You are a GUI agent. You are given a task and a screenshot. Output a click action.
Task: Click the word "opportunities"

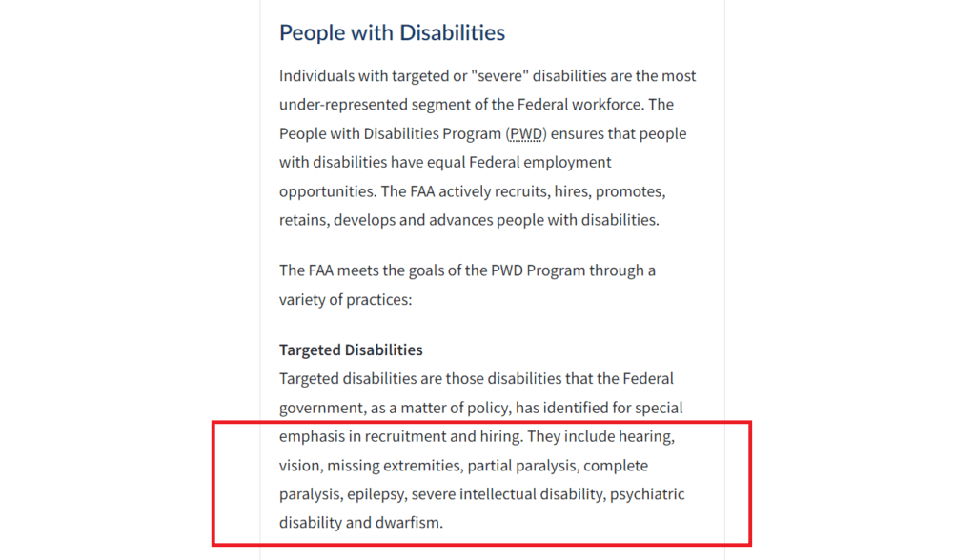[326, 191]
